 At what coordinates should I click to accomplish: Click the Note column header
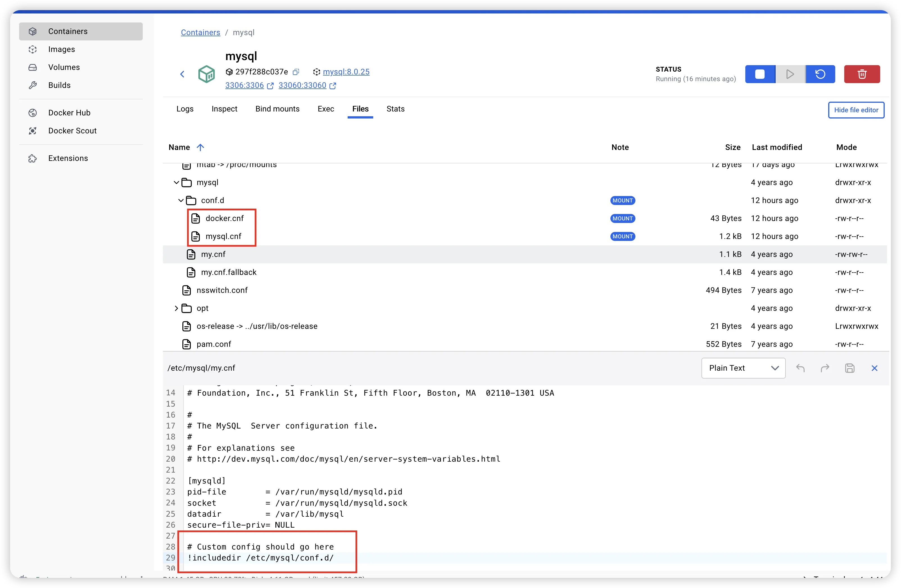[x=620, y=148]
